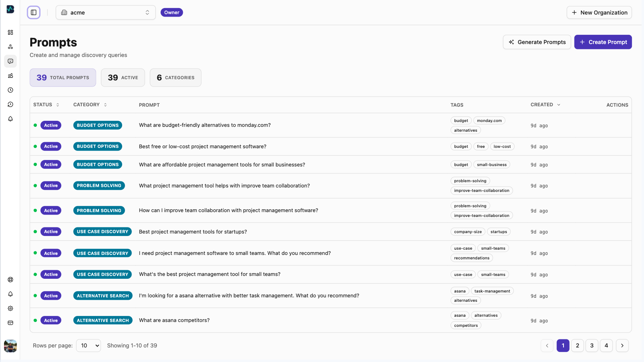Sort by Status column
Viewport: 644px width, 362px height.
pyautogui.click(x=47, y=105)
